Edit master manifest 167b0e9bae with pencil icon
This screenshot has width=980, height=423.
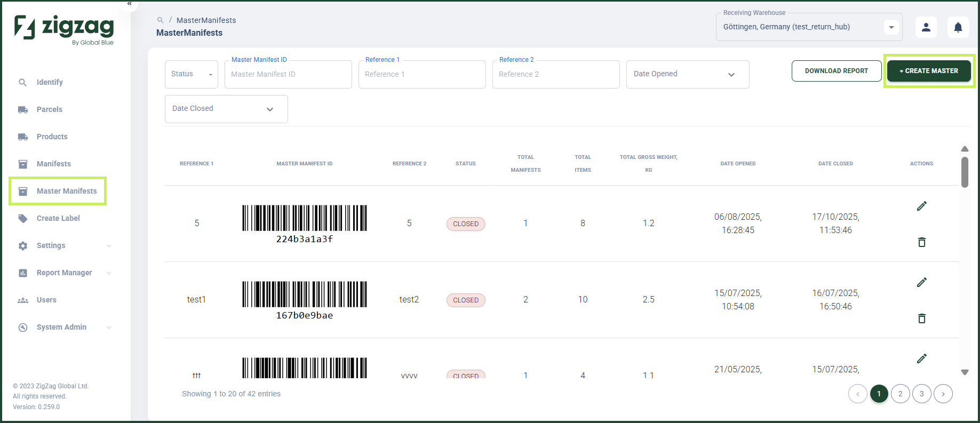(x=922, y=282)
